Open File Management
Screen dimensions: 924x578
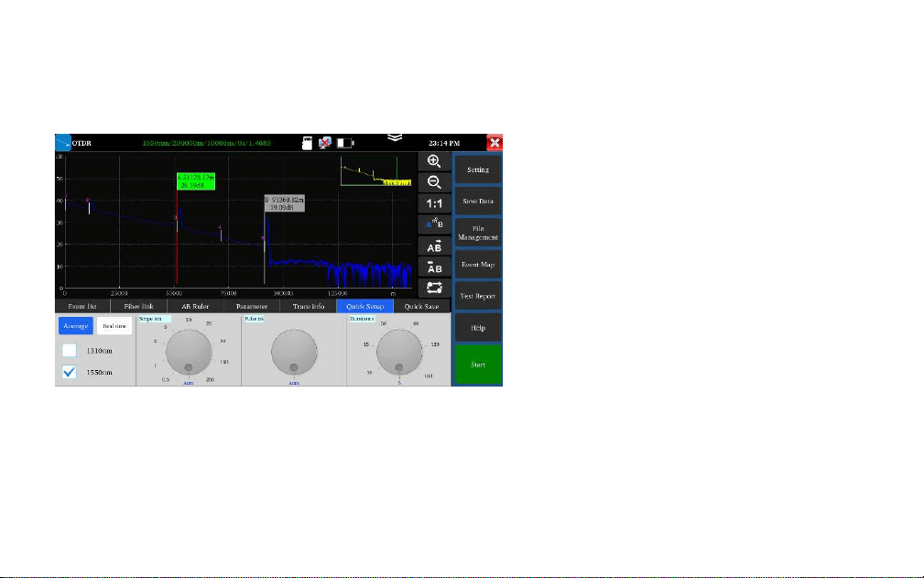[x=478, y=233]
